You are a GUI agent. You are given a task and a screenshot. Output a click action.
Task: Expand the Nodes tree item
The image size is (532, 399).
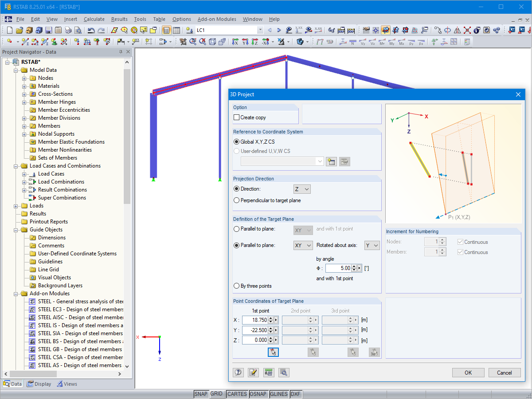(x=25, y=78)
